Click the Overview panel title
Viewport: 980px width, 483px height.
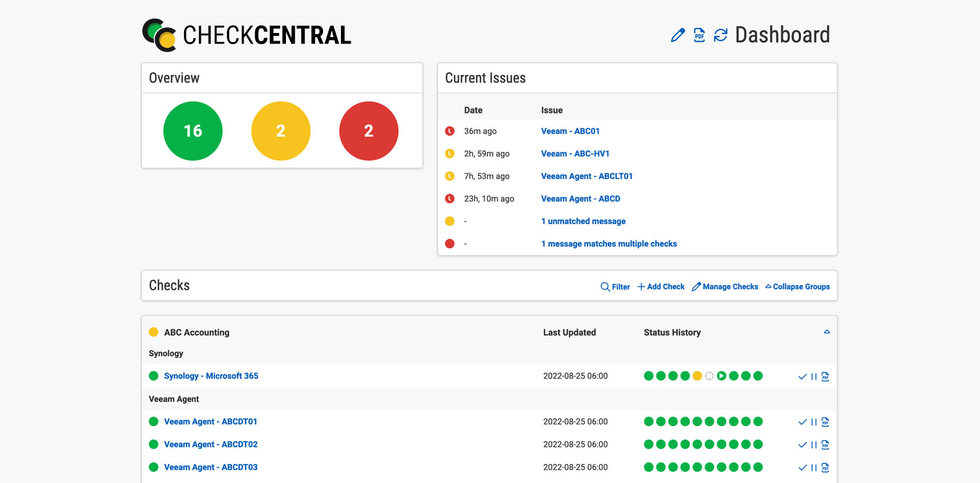(174, 78)
